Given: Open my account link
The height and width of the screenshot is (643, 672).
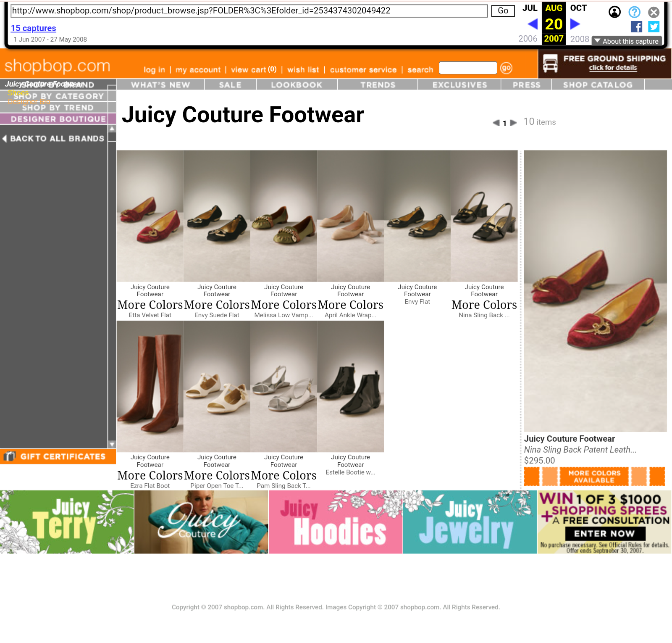Looking at the screenshot, I should coord(198,70).
